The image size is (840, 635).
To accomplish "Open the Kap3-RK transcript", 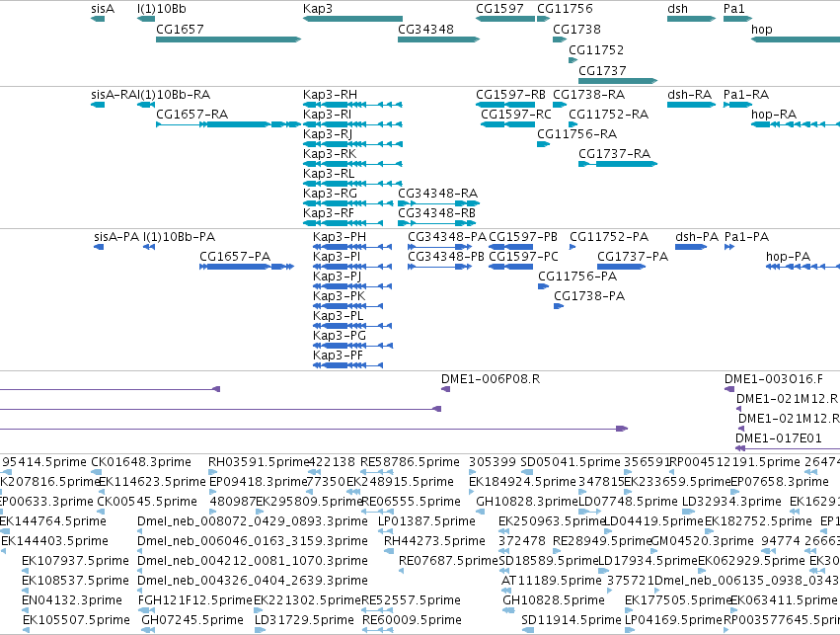I will click(x=352, y=164).
